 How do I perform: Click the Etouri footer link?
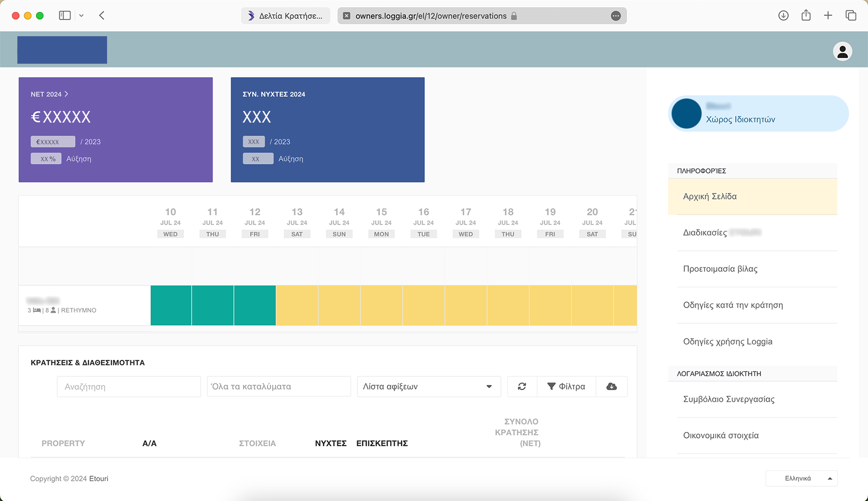coord(99,479)
